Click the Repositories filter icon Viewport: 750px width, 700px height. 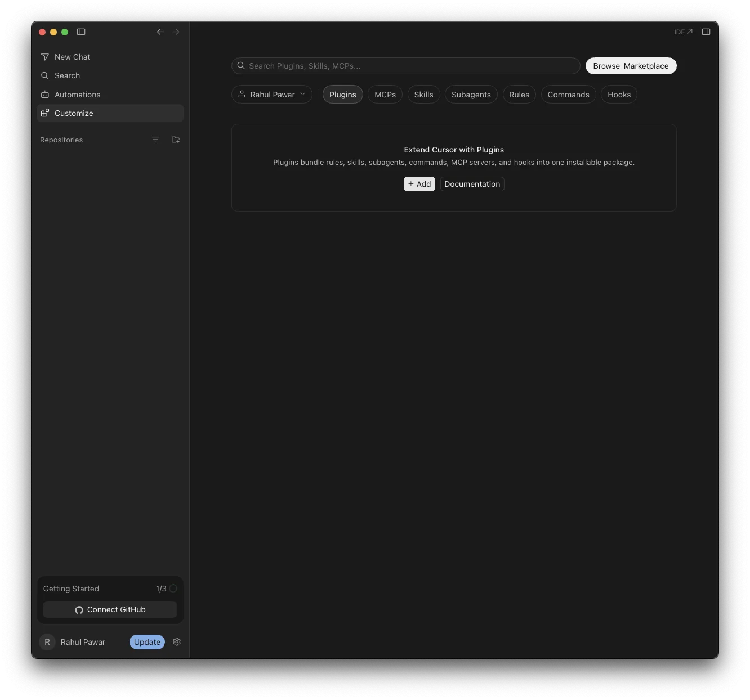click(x=155, y=140)
